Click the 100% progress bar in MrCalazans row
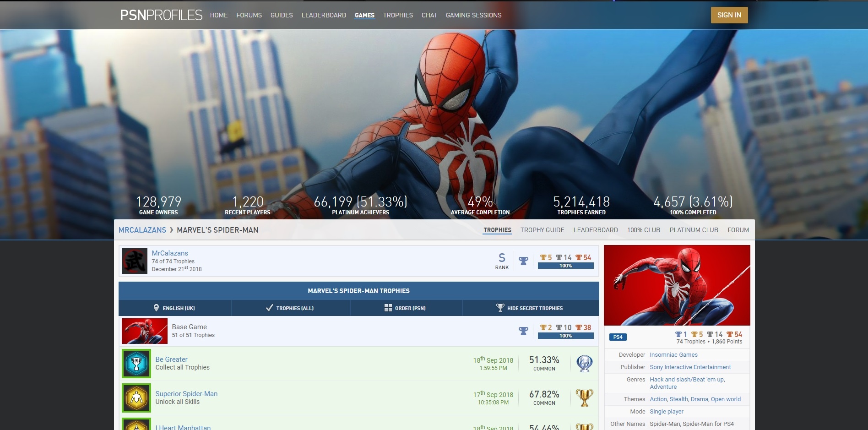 pyautogui.click(x=566, y=266)
